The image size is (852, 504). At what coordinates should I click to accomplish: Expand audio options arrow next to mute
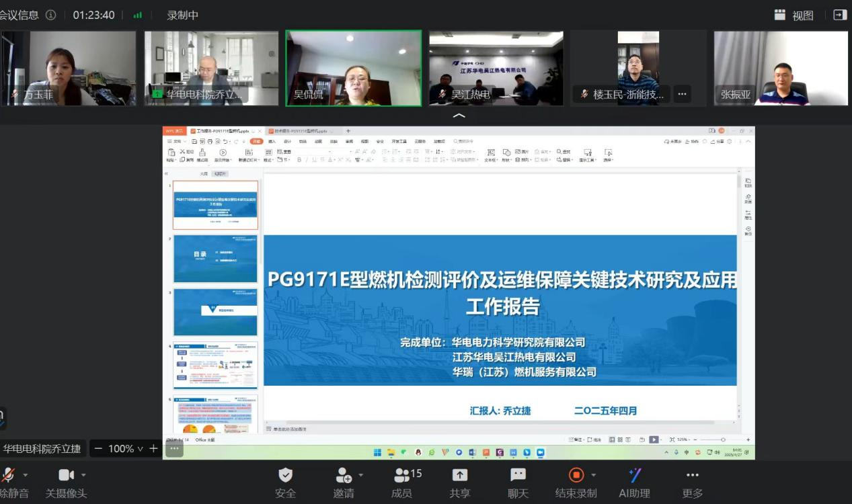[26, 475]
